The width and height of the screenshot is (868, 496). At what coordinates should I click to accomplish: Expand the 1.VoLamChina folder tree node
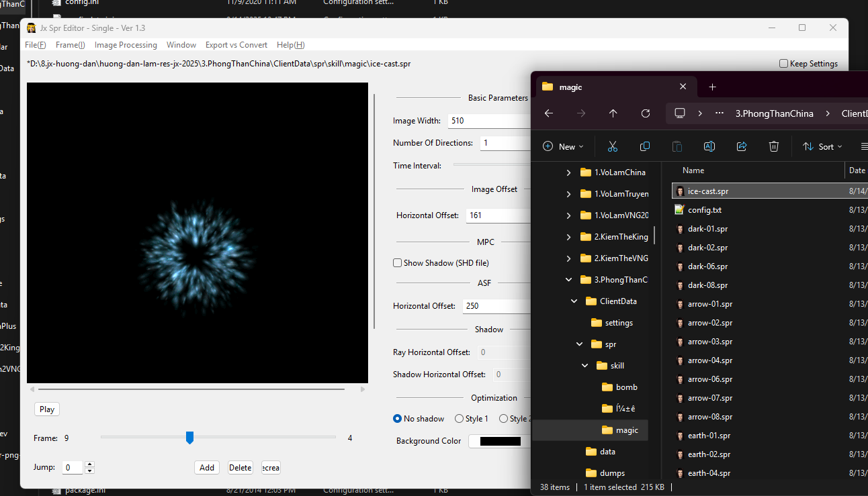pos(569,172)
